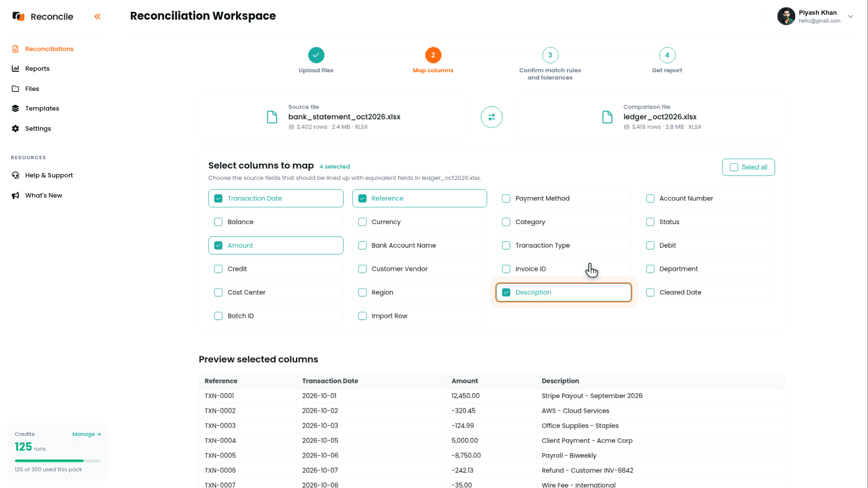
Task: Click the source file document icon
Action: coord(272,117)
